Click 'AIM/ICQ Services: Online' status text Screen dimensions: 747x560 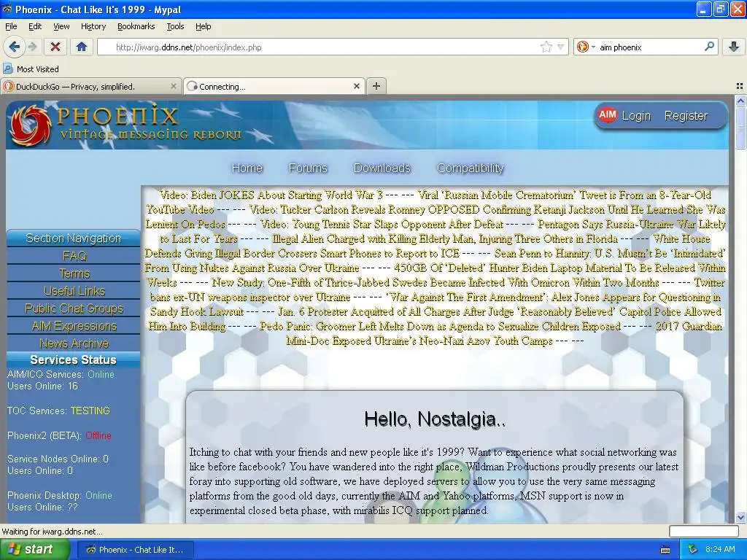click(61, 374)
